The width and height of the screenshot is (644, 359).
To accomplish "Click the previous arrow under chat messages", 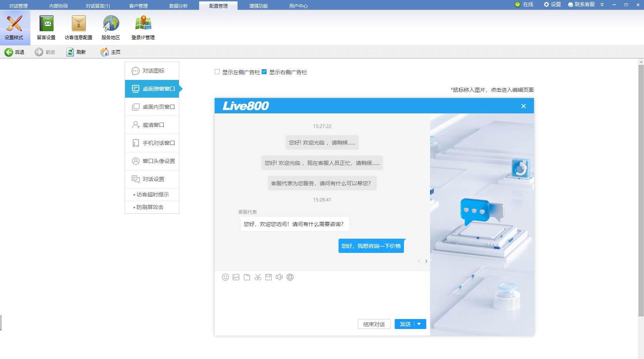I will 419,261.
